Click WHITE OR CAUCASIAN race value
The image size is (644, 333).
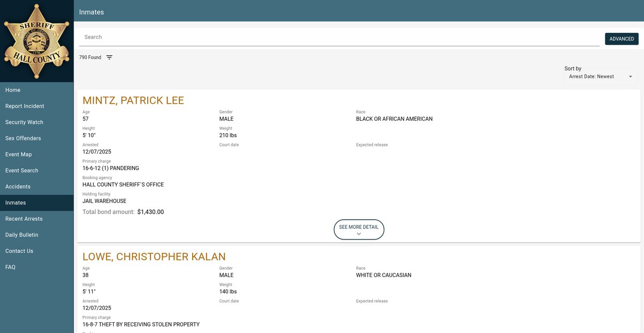384,276
